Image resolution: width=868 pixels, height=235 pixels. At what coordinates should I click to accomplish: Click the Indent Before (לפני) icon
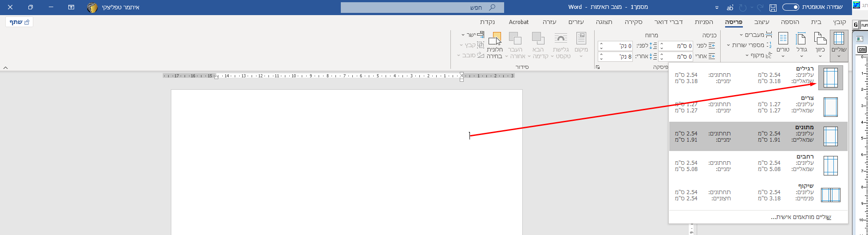(712, 46)
